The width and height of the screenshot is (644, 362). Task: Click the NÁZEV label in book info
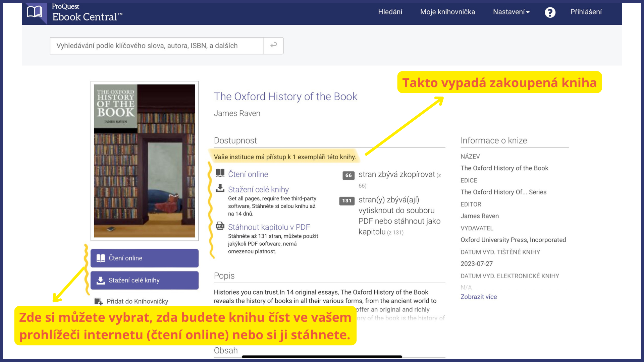coord(470,157)
